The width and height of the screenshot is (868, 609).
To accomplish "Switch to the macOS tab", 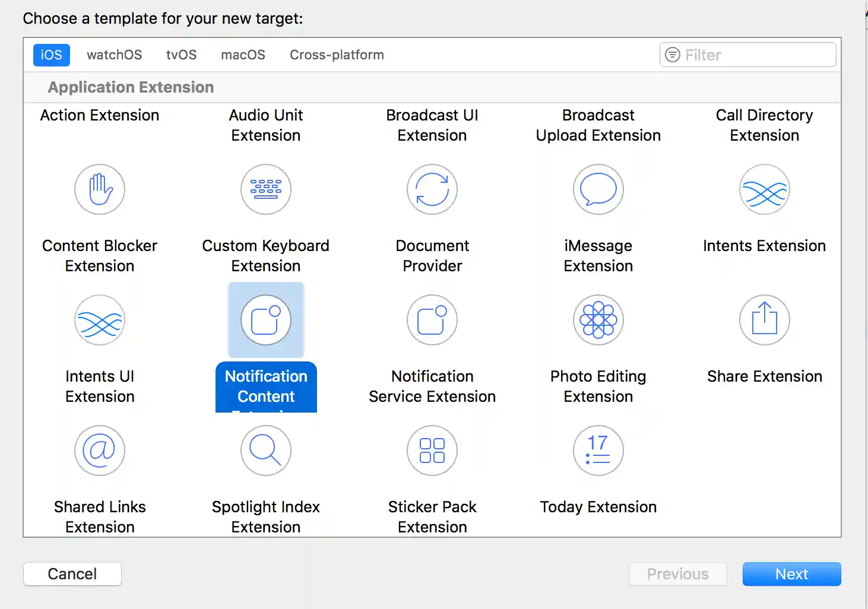I will click(x=243, y=55).
